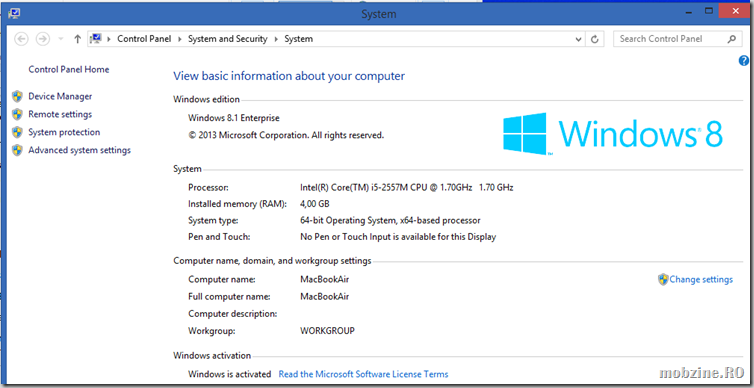Click installed memory value 4,00 GB
The height and width of the screenshot is (388, 754).
(315, 204)
